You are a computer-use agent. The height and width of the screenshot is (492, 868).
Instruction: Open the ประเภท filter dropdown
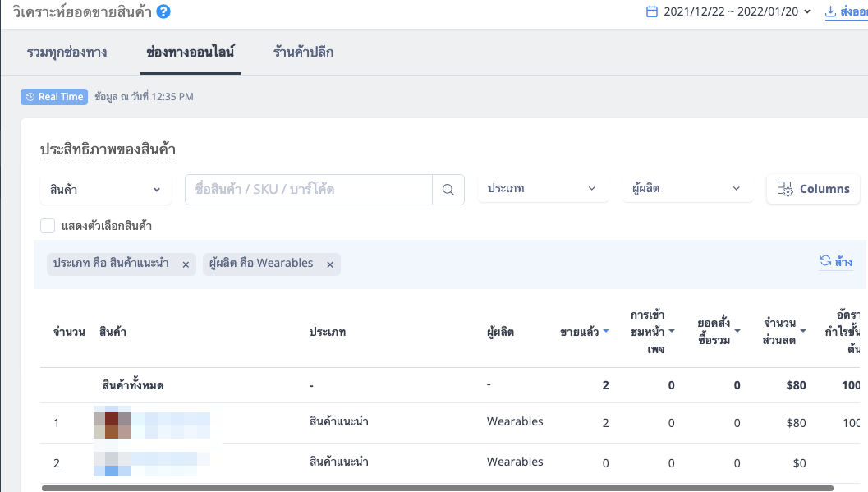(x=543, y=189)
